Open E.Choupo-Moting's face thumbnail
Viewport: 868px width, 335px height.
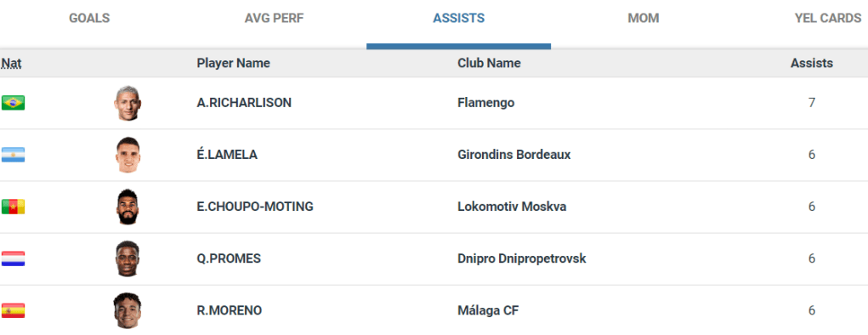click(128, 207)
